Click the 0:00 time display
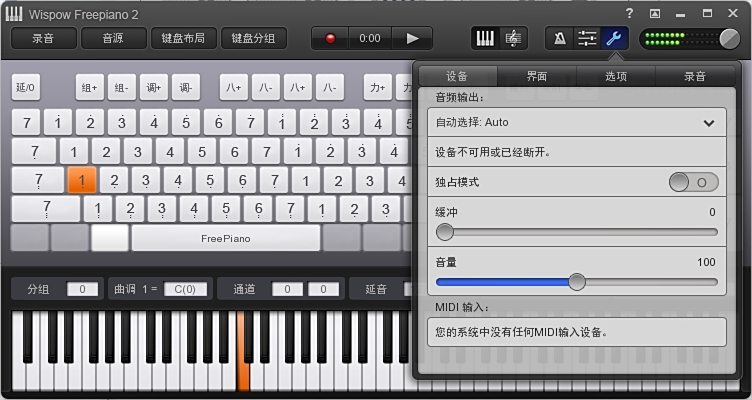Viewport: 752px width, 400px height. pyautogui.click(x=370, y=38)
